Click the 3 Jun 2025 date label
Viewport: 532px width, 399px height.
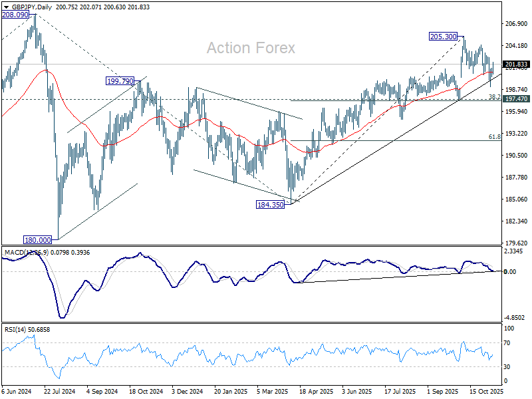(357, 391)
